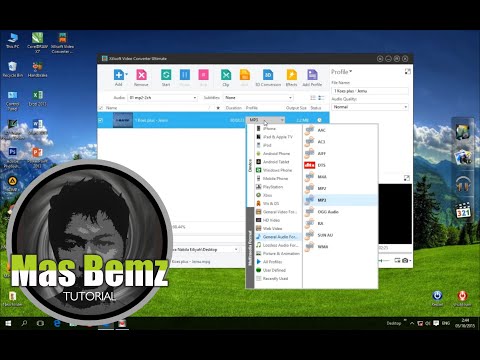Choose AC3 audio format
The image size is (480, 360).
click(340, 142)
